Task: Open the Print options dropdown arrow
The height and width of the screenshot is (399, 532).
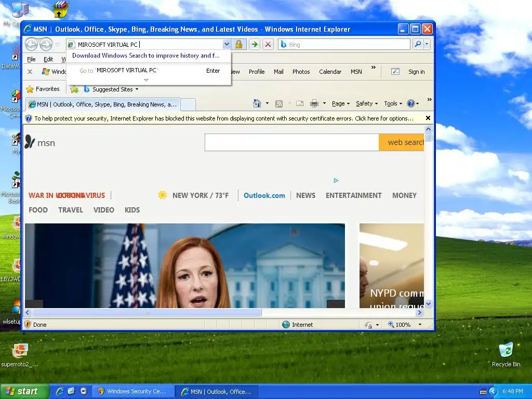Action: coord(324,103)
